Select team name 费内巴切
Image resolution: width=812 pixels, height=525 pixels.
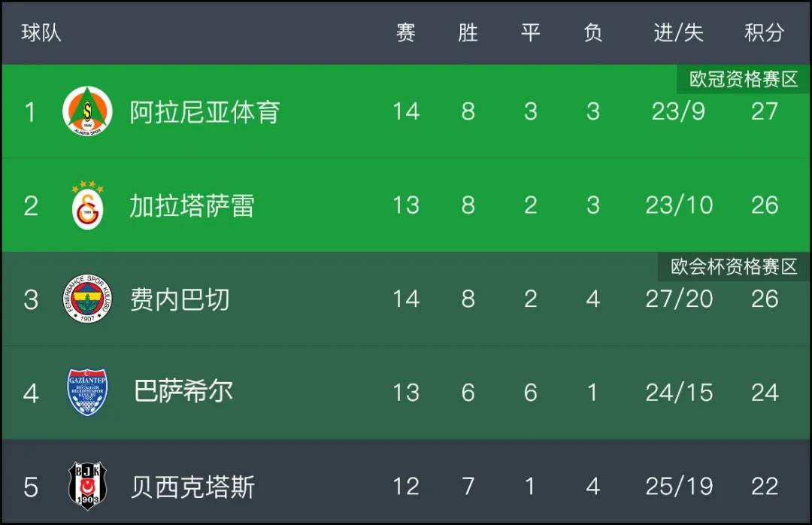pyautogui.click(x=179, y=299)
